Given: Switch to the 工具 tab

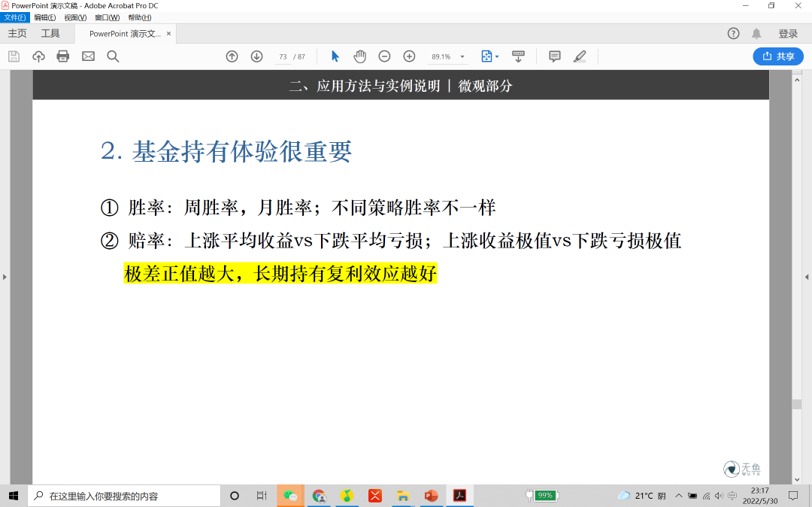Looking at the screenshot, I should point(50,33).
